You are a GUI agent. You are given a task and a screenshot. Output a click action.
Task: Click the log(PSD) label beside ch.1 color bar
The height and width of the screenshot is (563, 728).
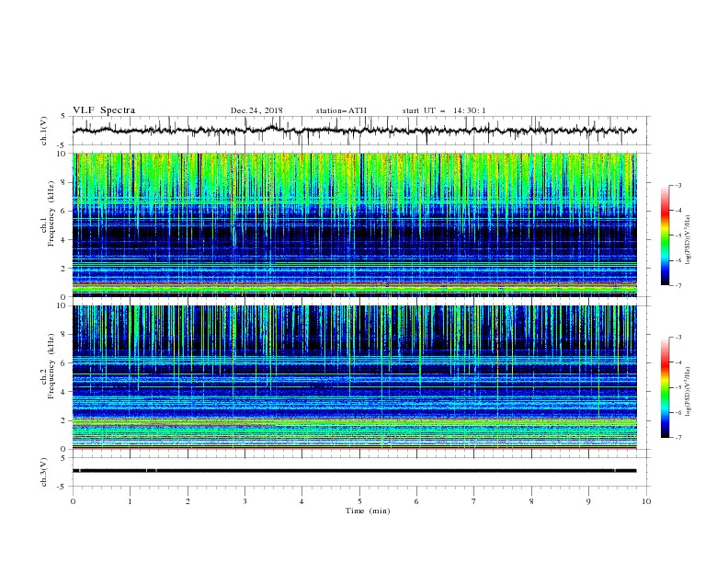click(x=688, y=240)
